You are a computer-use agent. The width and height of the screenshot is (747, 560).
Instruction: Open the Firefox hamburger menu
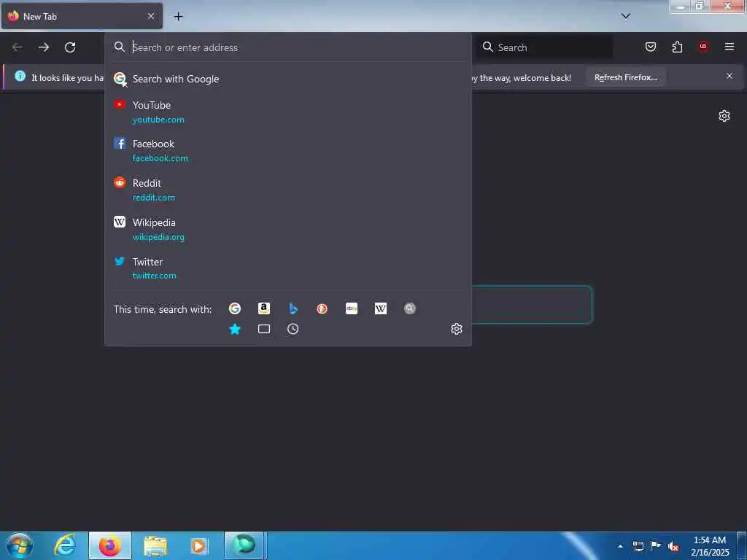(729, 47)
